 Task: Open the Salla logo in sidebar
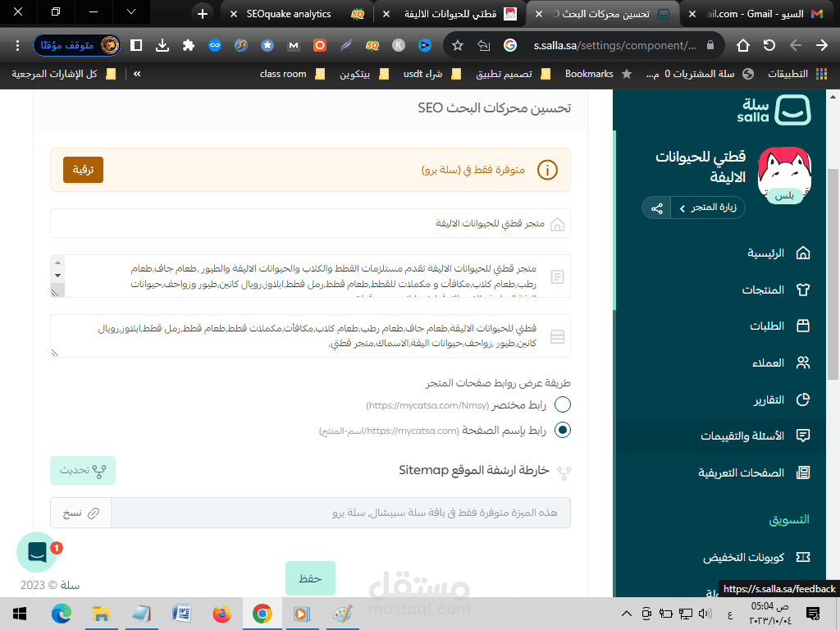point(774,109)
